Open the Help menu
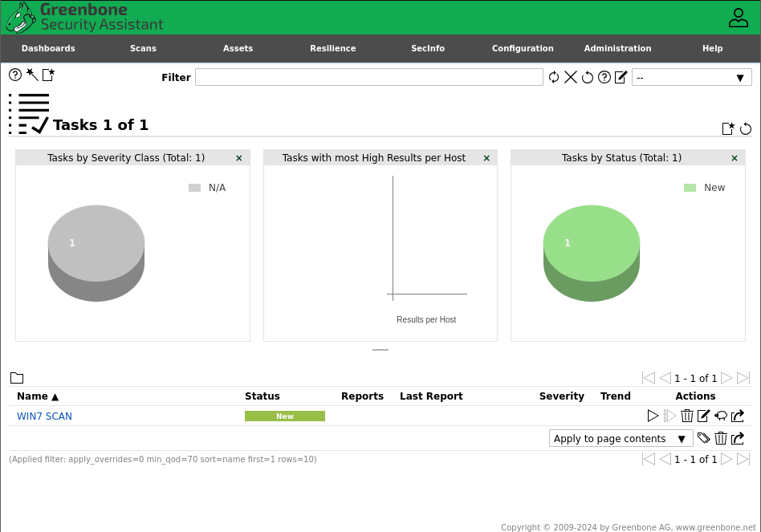The height and width of the screenshot is (532, 761). (x=713, y=48)
